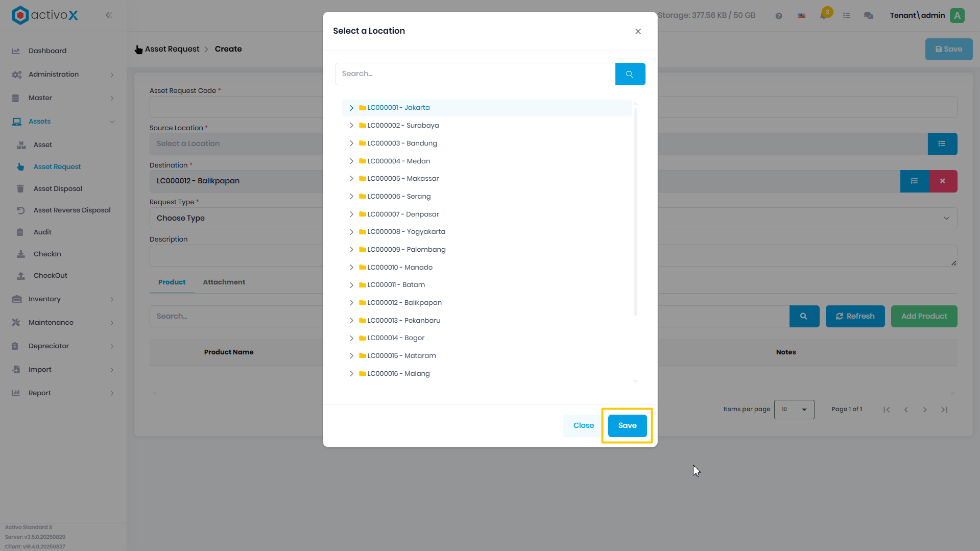
Task: Go to previous page pagination icon
Action: tap(906, 410)
